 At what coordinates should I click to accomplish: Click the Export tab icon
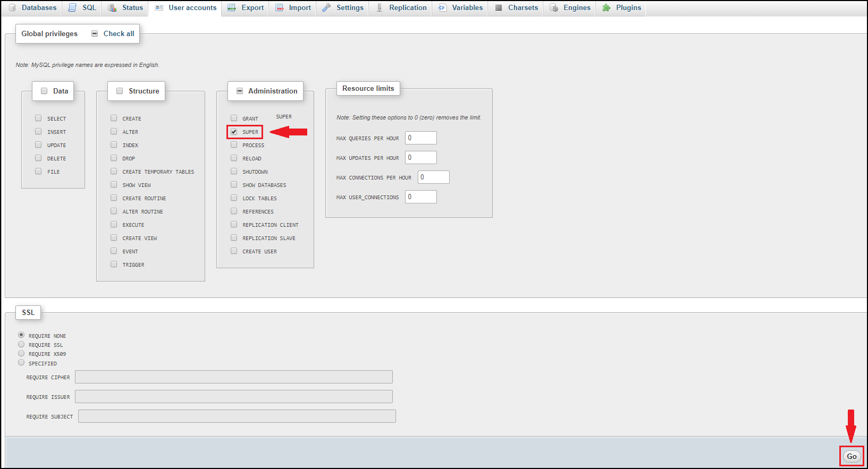(x=232, y=8)
